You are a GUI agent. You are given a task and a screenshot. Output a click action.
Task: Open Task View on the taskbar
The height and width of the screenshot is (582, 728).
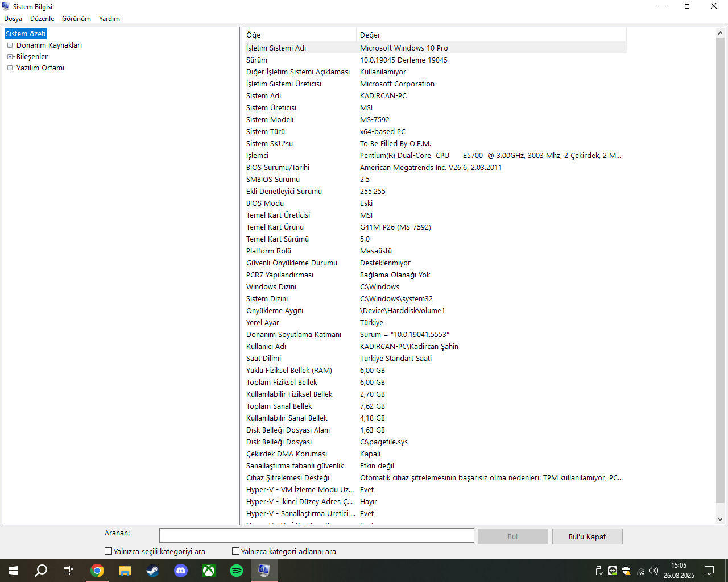tap(68, 571)
